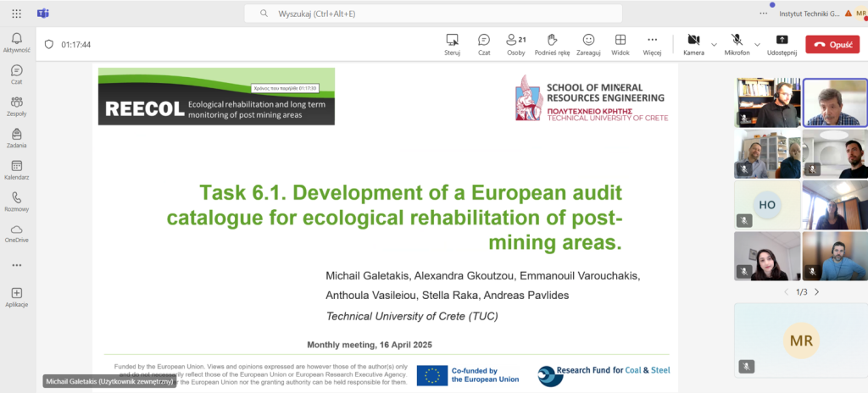Screen dimensions: 868x393
Task: Open Rozmowy calls in the sidebar
Action: (x=17, y=202)
